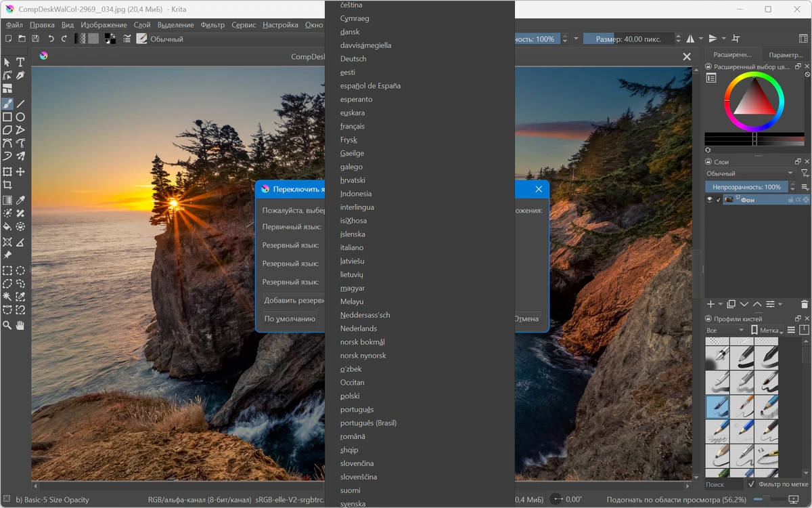Add new layer with plus icon
The width and height of the screenshot is (812, 508).
coord(710,304)
